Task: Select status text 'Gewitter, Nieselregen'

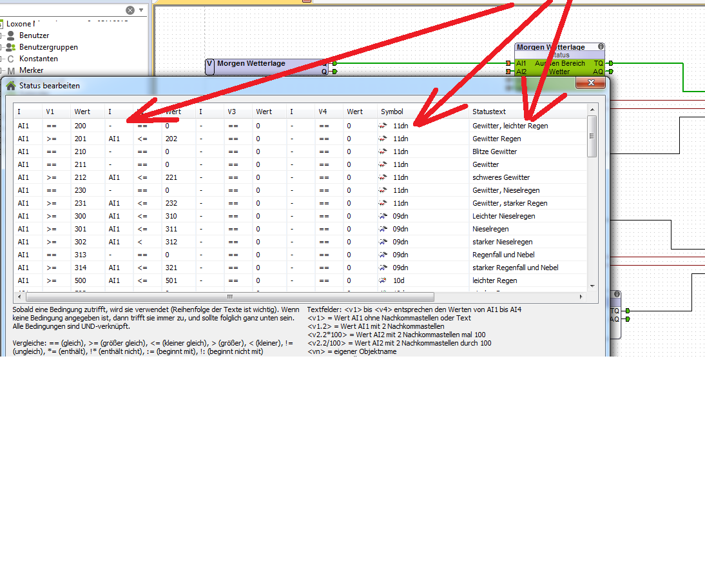Action: (x=506, y=190)
